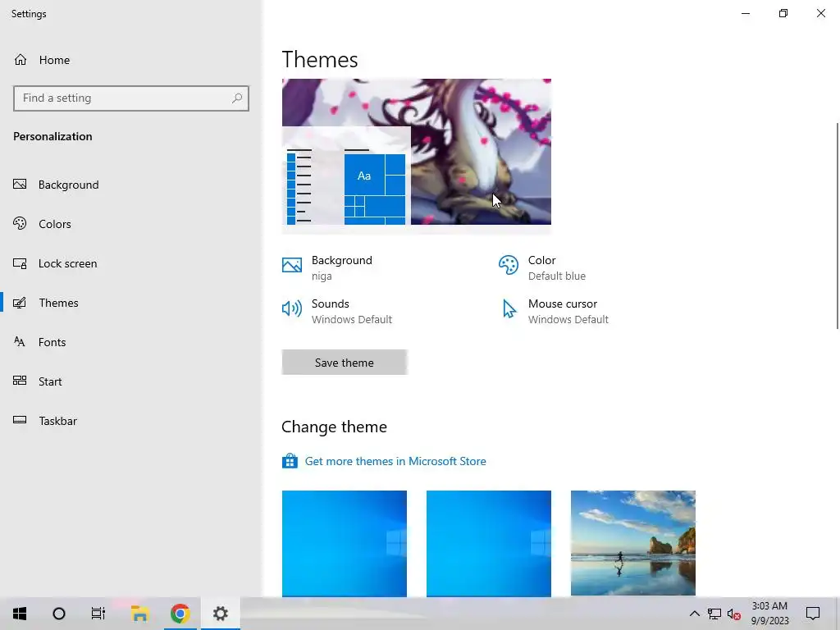Click the Taskbar icon in sidebar

click(x=20, y=420)
